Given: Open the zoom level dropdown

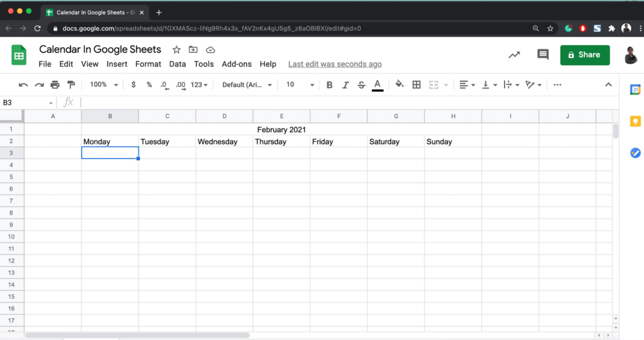Looking at the screenshot, I should (x=103, y=84).
